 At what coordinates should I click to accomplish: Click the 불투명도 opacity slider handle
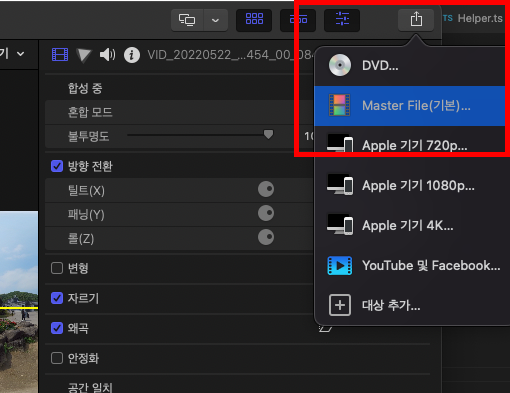268,134
